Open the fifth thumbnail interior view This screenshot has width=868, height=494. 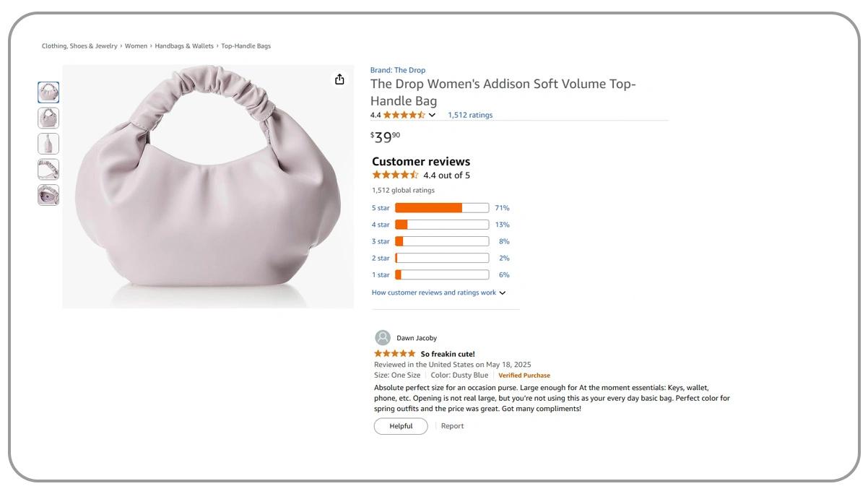[x=48, y=195]
